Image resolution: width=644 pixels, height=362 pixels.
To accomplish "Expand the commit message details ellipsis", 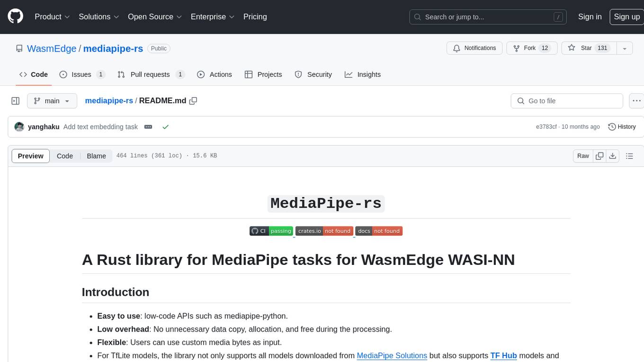I will [148, 127].
